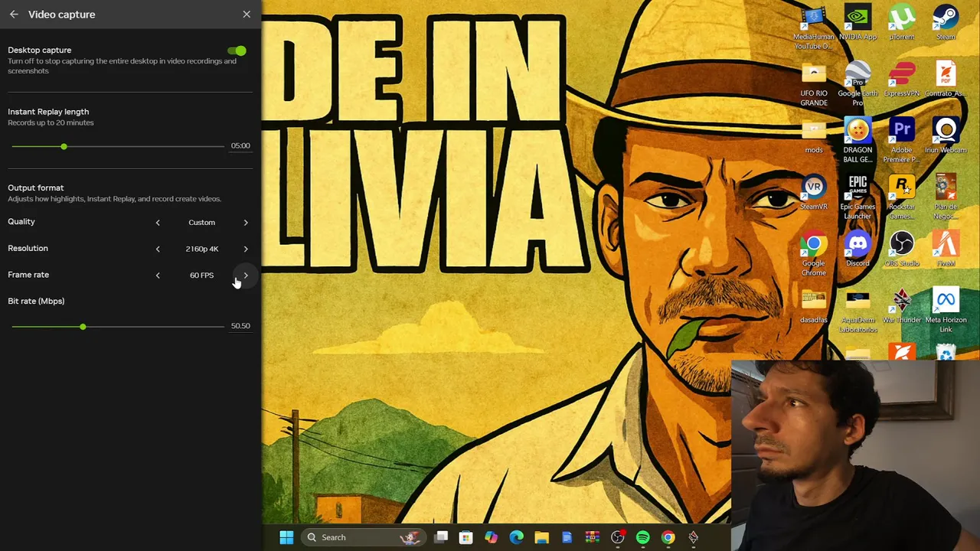The image size is (980, 551).
Task: Open MediaHuman YouTube Downloader desktop icon
Action: 813,28
